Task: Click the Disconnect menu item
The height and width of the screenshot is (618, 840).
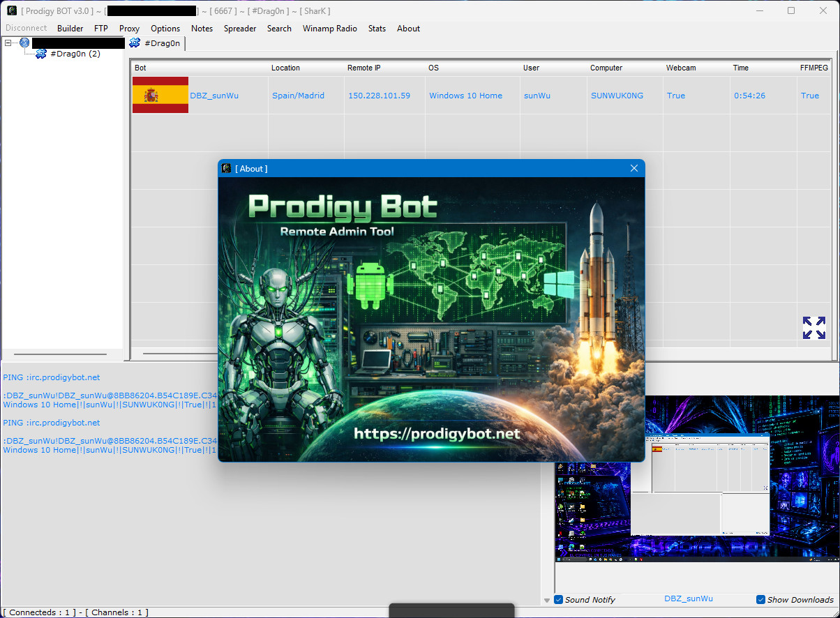Action: click(x=27, y=29)
